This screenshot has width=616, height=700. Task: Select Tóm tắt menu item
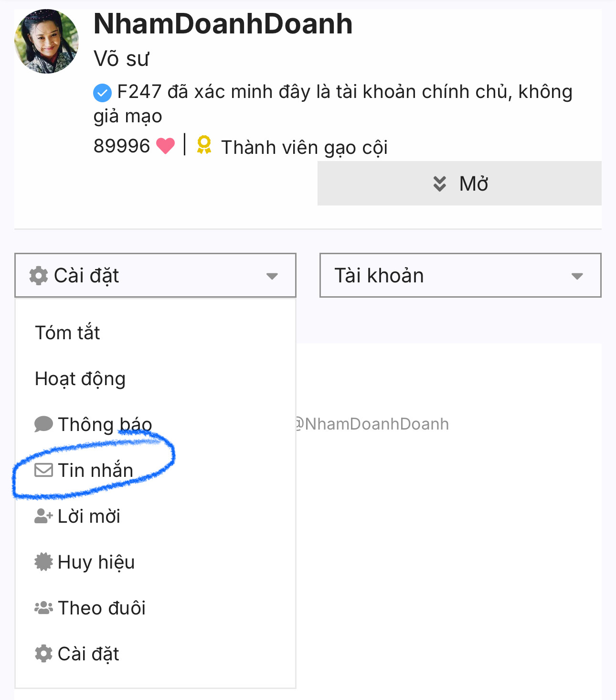[68, 333]
